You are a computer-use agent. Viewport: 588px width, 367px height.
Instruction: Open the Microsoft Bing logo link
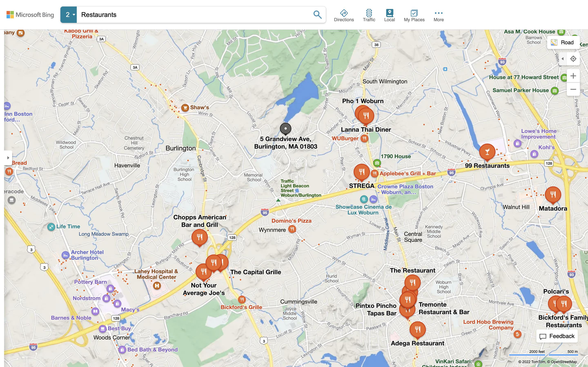coord(30,14)
